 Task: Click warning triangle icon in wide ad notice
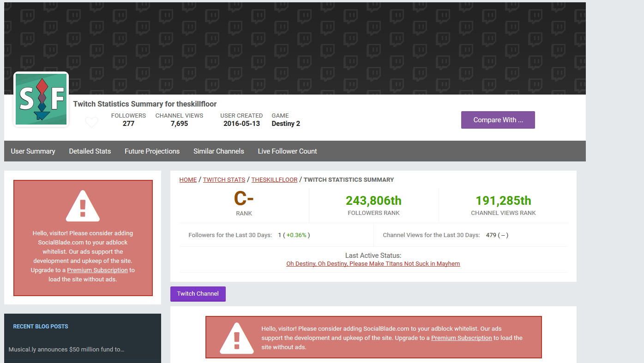point(237,338)
